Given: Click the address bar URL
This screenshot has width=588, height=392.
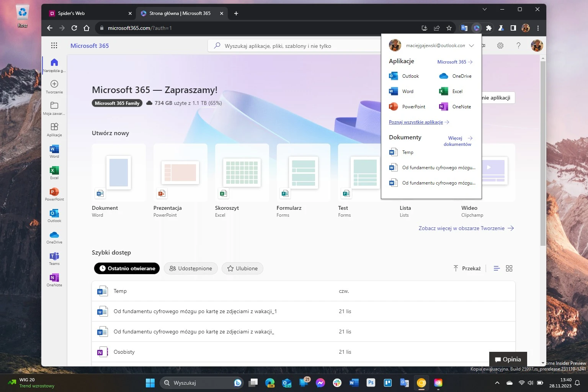Looking at the screenshot, I should (140, 28).
